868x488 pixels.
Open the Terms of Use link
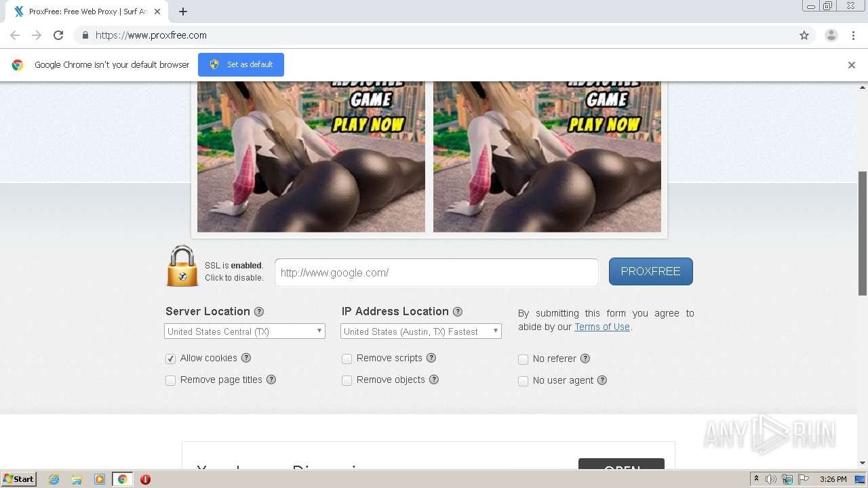tap(602, 327)
